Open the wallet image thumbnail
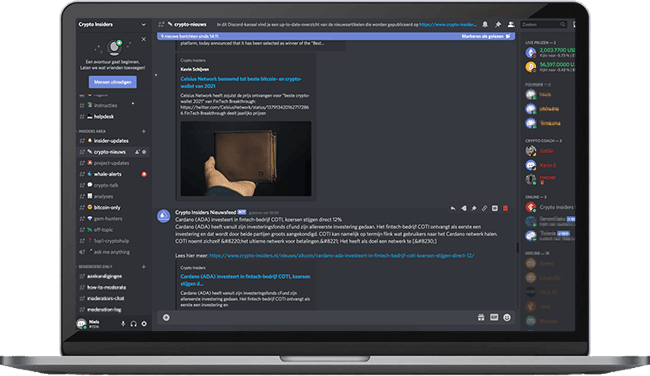Viewport: 650px width, 376px height. [x=246, y=158]
